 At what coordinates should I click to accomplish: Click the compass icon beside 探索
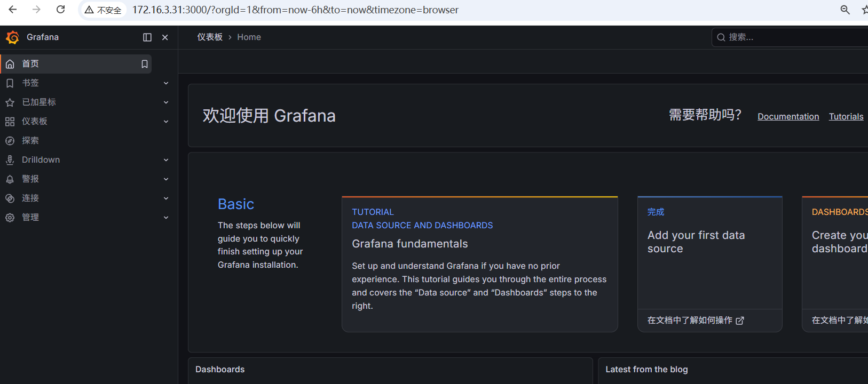[10, 141]
